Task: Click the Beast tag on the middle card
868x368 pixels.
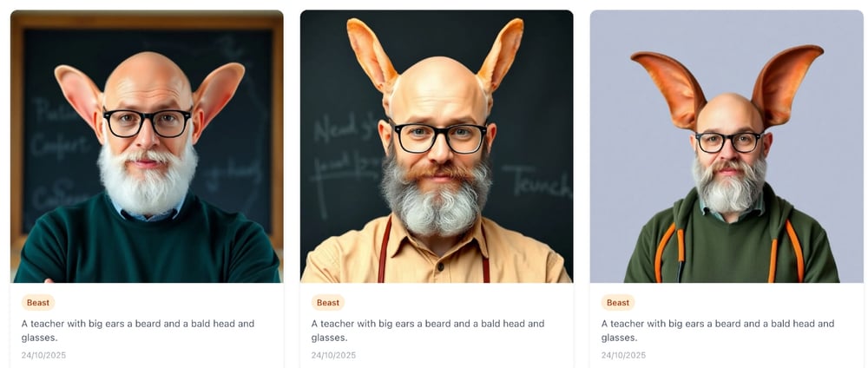Action: 328,303
